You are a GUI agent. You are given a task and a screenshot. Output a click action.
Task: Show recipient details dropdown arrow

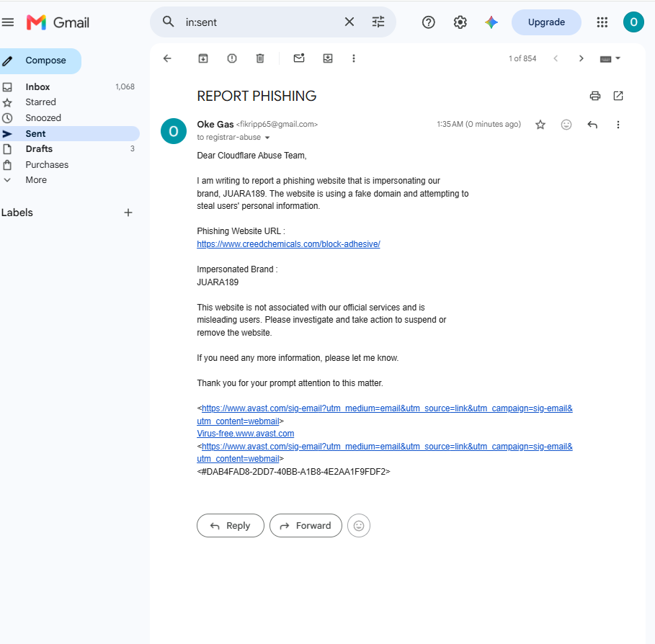point(267,138)
